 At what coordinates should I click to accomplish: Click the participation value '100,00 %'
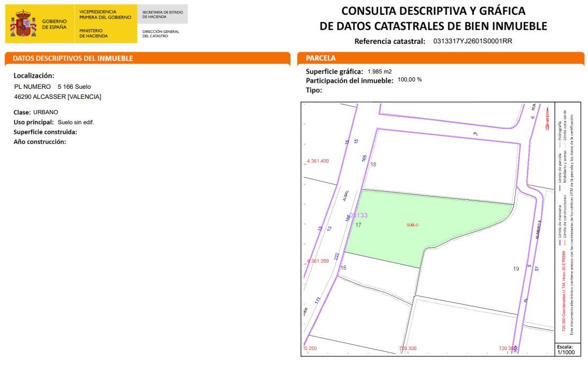tap(409, 79)
